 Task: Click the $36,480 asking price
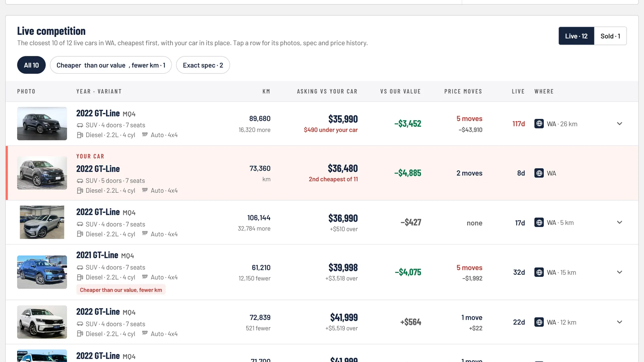[x=343, y=168]
